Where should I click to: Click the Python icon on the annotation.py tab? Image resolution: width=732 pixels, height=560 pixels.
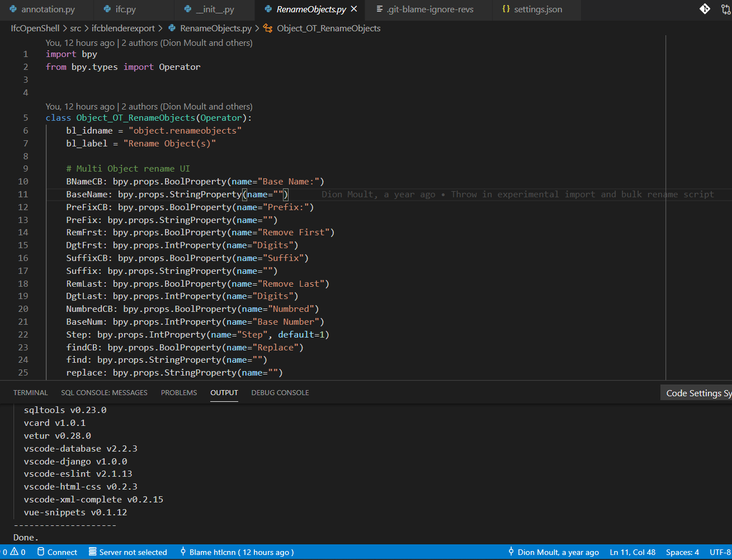(x=13, y=9)
